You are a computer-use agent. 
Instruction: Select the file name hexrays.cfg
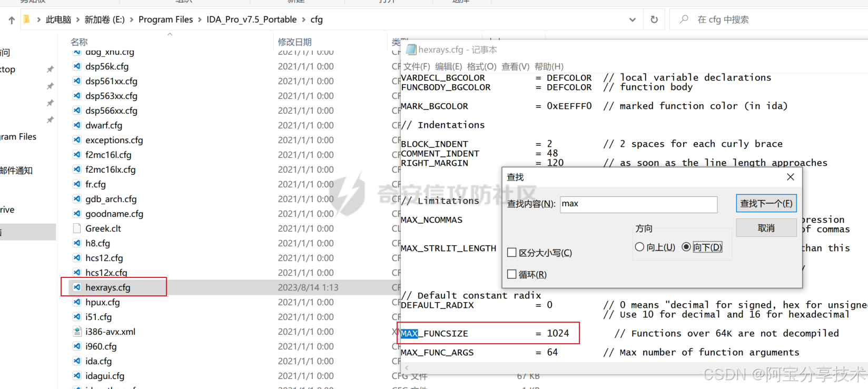click(108, 287)
